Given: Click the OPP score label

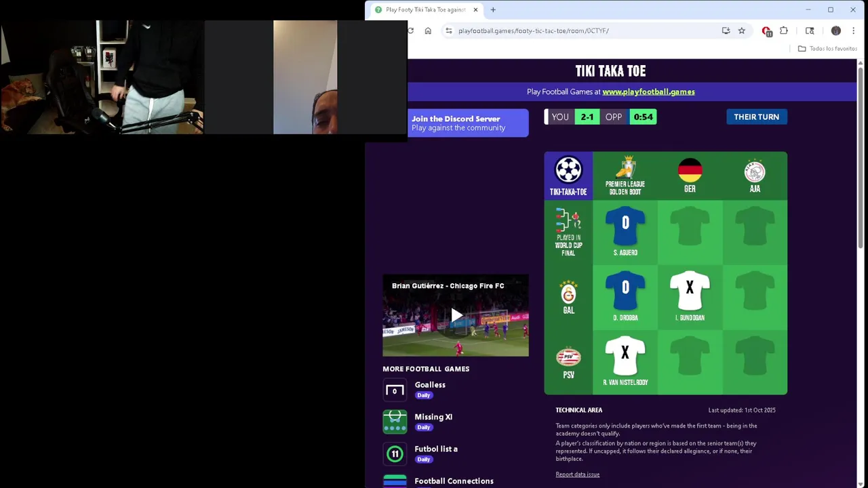Looking at the screenshot, I should 614,117.
